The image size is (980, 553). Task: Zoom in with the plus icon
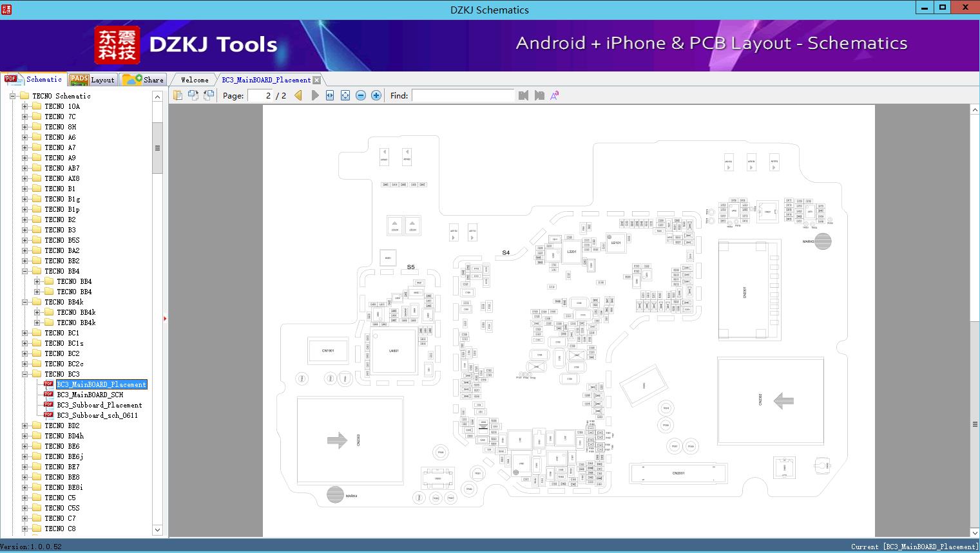(376, 95)
